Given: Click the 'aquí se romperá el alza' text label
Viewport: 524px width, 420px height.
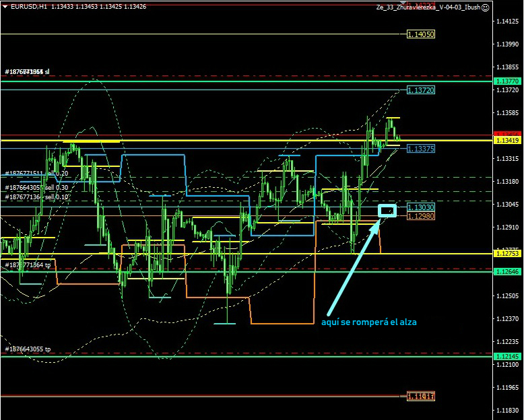Looking at the screenshot, I should coord(368,322).
